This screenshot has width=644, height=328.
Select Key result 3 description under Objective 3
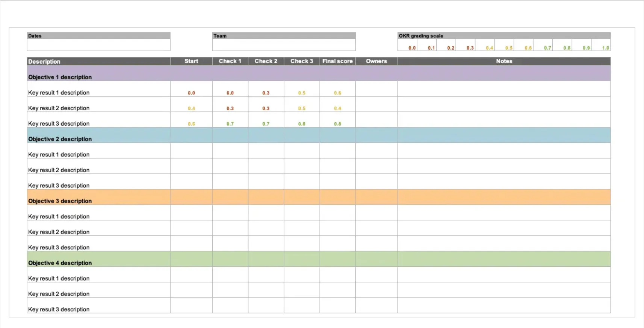(x=59, y=248)
